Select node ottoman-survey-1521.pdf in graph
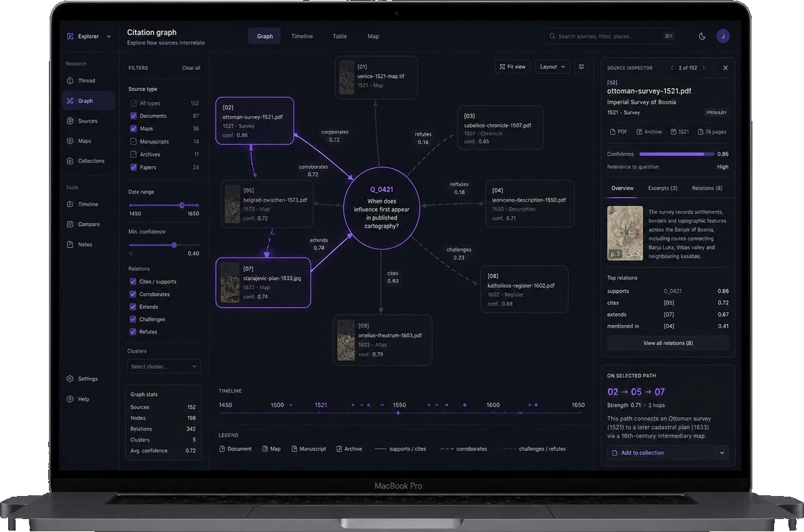The width and height of the screenshot is (804, 532). point(255,120)
